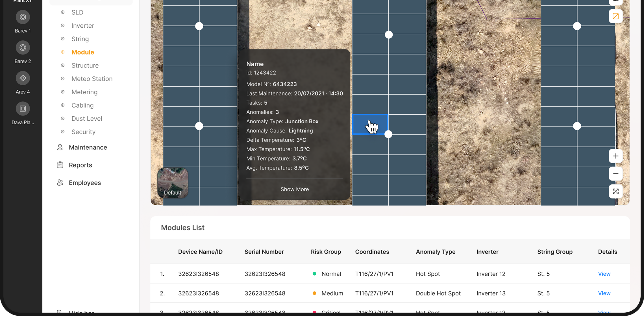Select the Dust Level radio item
644x316 pixels.
86,119
